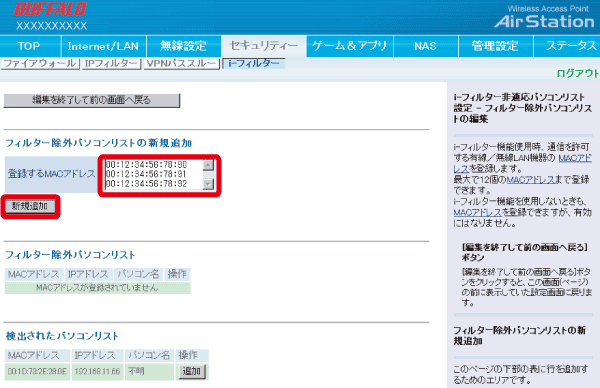The width and height of the screenshot is (600, 388).
Task: Select the セキュリティー tab
Action: 264,46
